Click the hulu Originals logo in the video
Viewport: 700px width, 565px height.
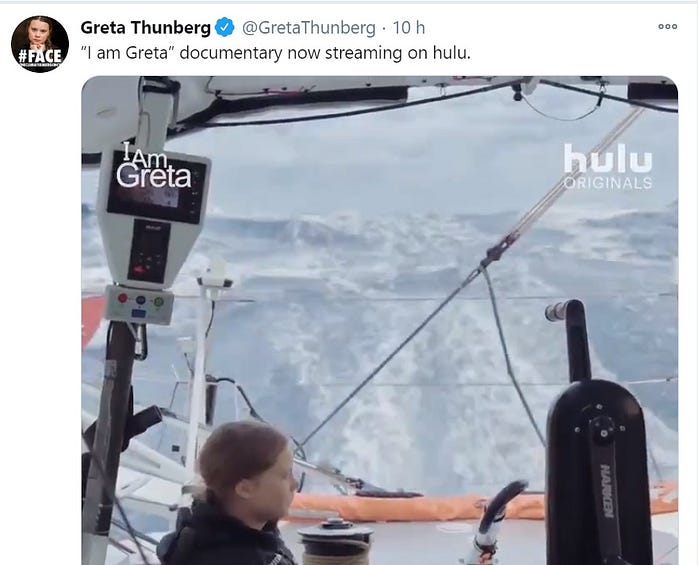pos(608,166)
